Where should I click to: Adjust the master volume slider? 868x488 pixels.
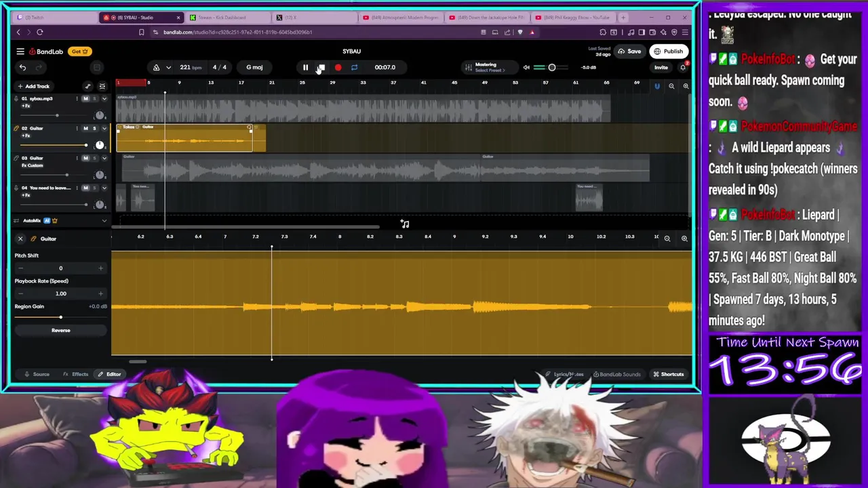click(x=551, y=67)
